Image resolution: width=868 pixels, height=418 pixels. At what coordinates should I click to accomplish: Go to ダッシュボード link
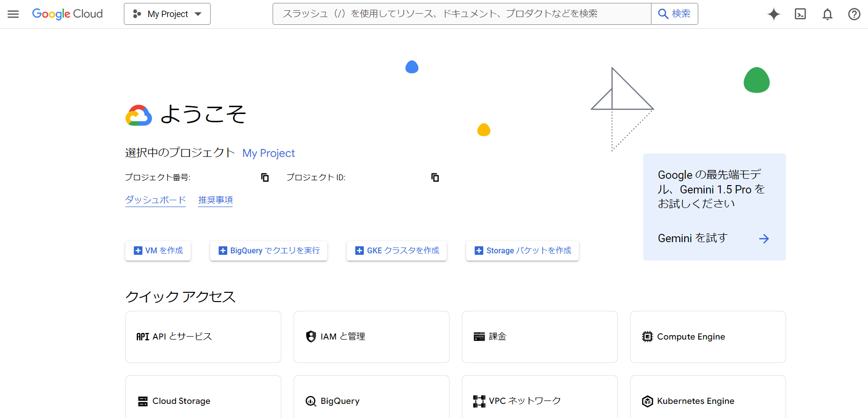click(x=156, y=200)
